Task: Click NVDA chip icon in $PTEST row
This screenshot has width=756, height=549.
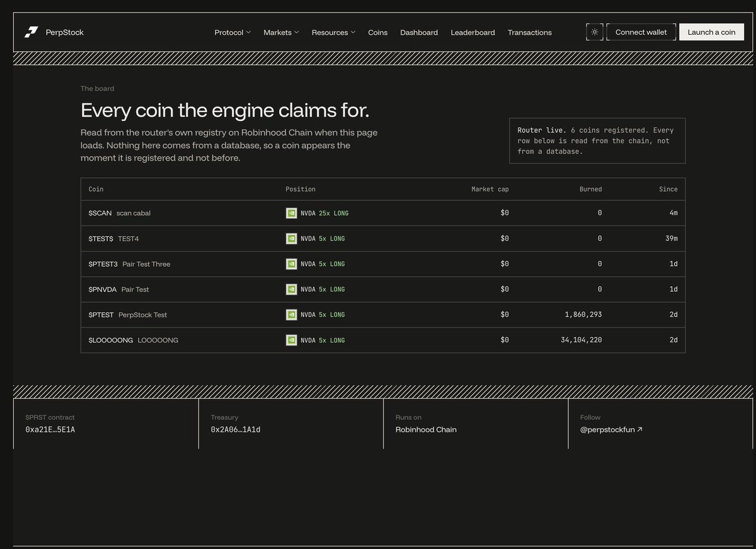Action: (x=292, y=315)
